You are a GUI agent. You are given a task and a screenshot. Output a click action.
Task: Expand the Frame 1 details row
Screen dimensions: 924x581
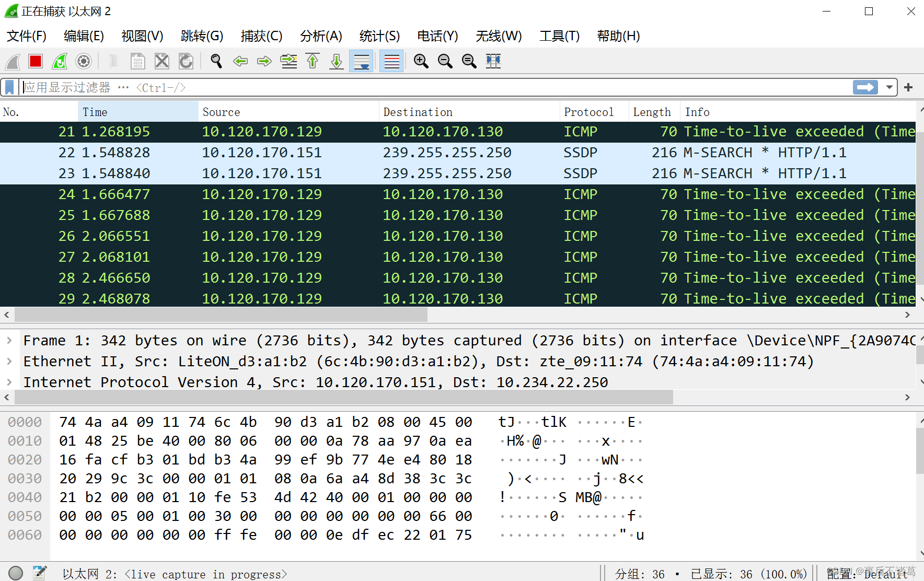[9, 341]
